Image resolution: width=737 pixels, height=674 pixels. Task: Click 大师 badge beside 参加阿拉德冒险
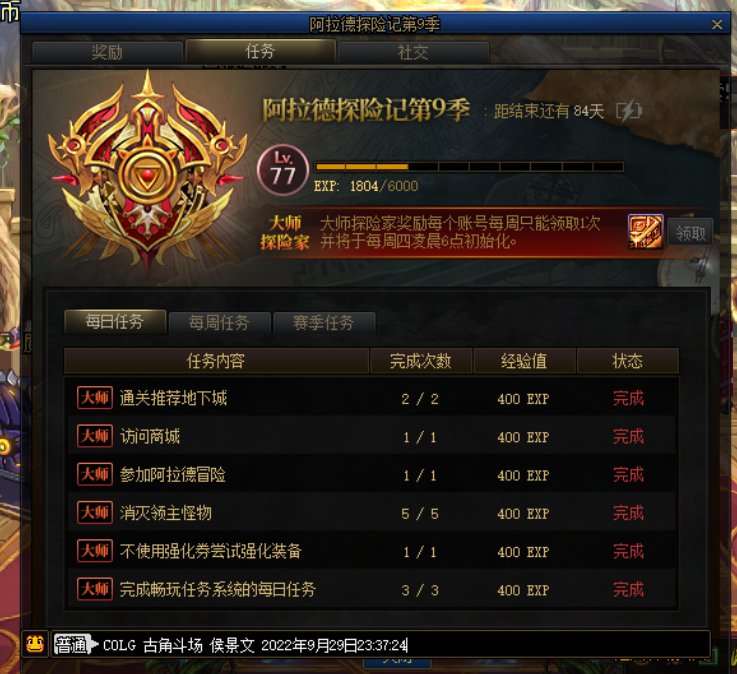95,474
